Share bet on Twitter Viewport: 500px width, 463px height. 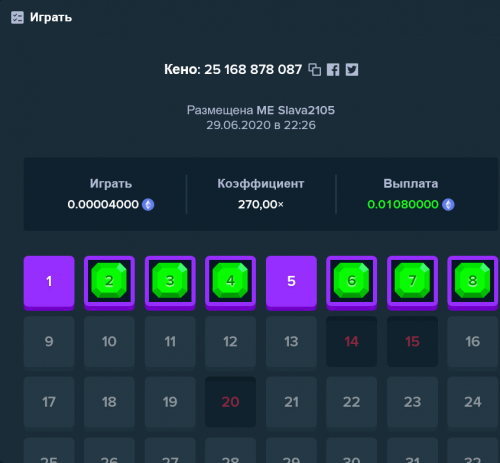click(x=352, y=70)
